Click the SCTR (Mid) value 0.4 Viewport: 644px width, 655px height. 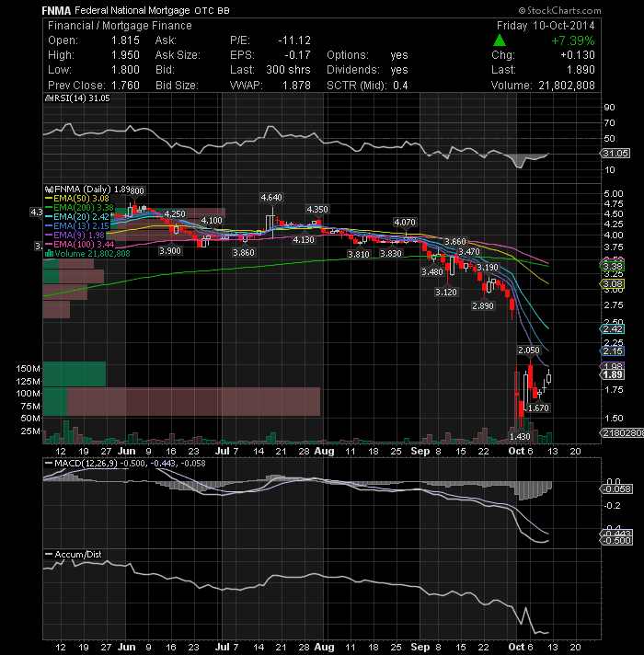tap(400, 86)
